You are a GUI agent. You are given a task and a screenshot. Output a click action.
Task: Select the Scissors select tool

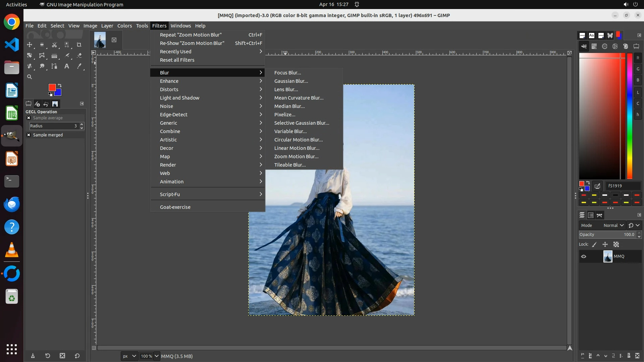(54, 45)
